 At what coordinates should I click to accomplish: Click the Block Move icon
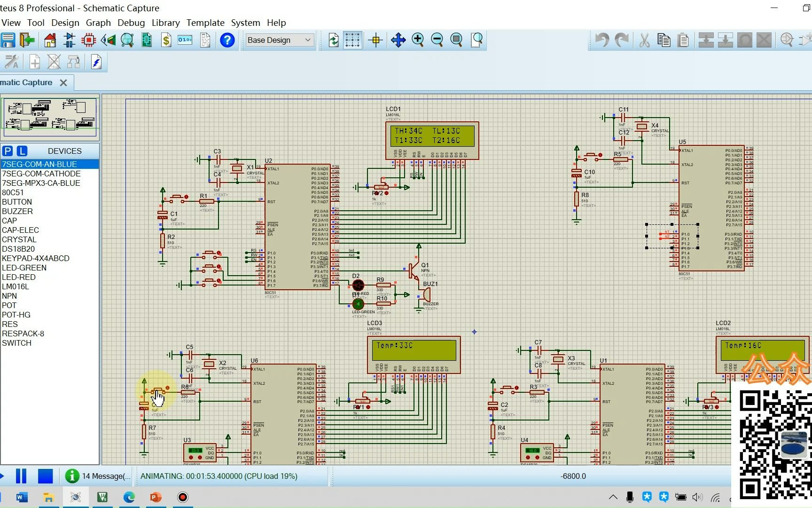coord(725,40)
